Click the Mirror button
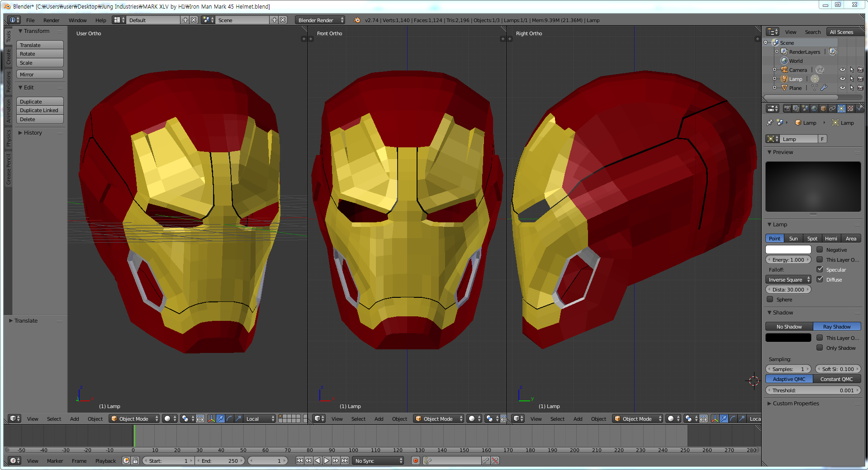This screenshot has height=470, width=868. tap(40, 74)
